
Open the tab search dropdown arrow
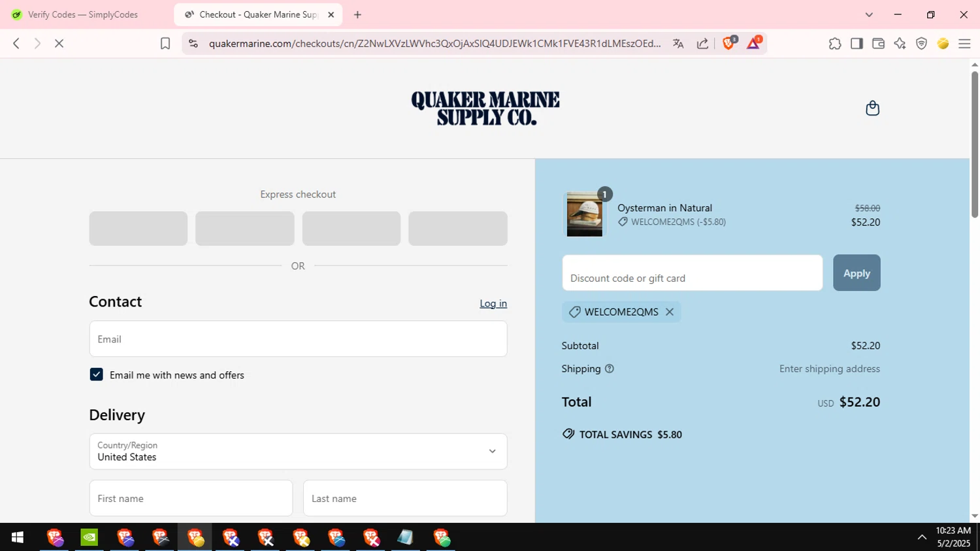pyautogui.click(x=869, y=14)
